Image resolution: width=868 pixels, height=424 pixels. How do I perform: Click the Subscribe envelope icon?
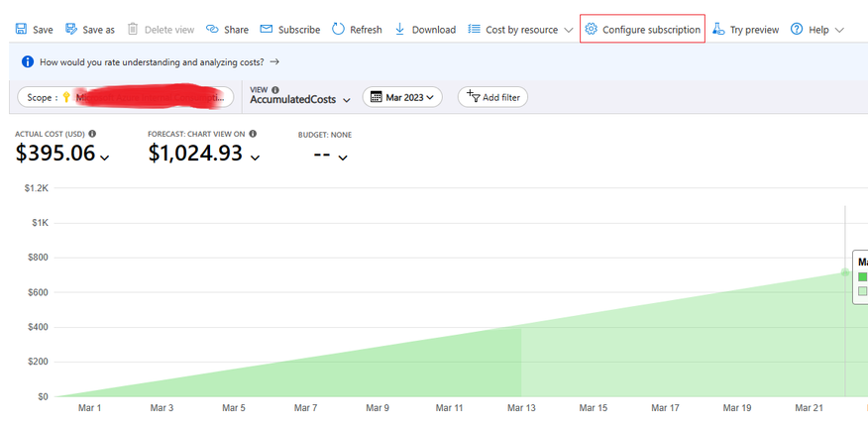(267, 29)
